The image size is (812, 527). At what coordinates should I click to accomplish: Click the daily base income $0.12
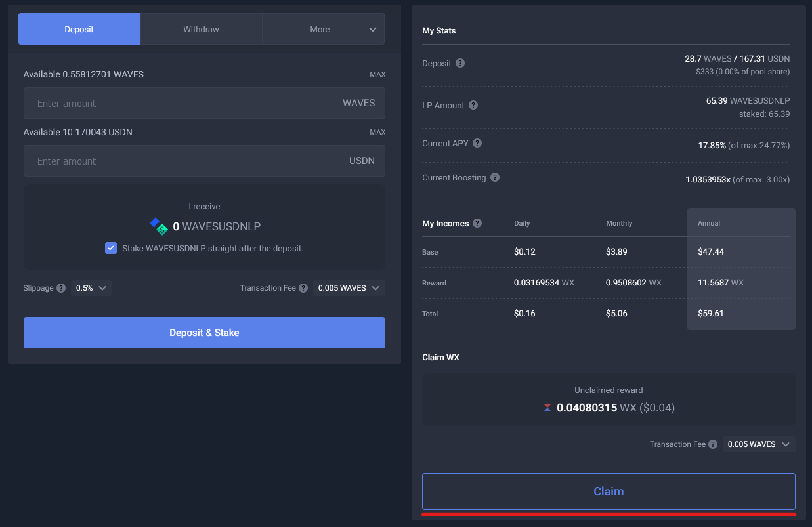pyautogui.click(x=524, y=252)
